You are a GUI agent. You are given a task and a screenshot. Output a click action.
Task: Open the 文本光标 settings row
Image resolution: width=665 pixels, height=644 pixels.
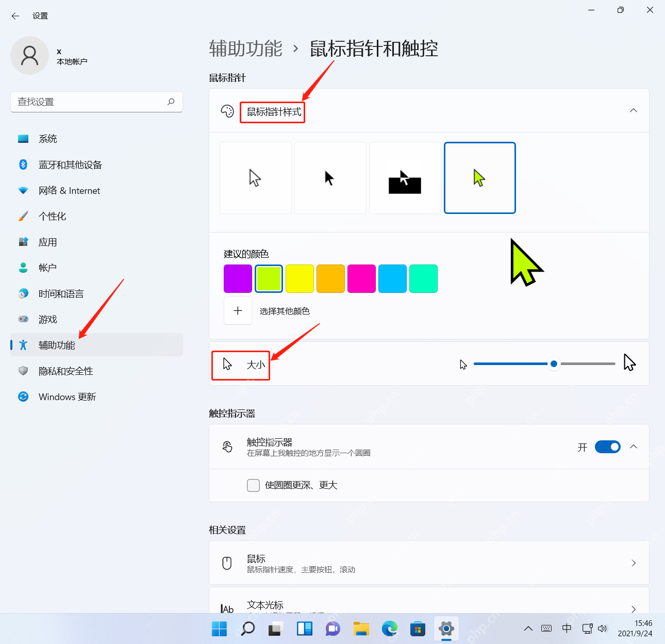click(429, 601)
